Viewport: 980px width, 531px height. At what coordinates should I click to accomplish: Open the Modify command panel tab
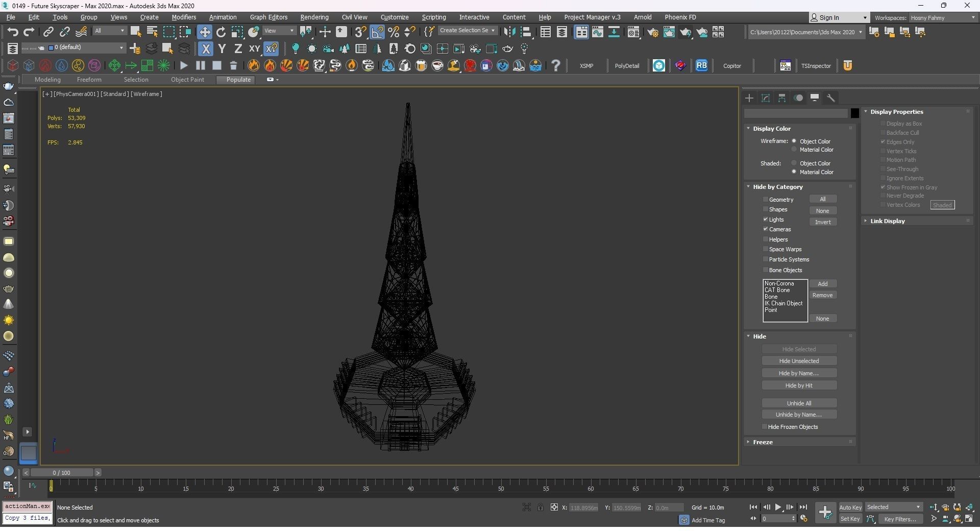pyautogui.click(x=766, y=98)
